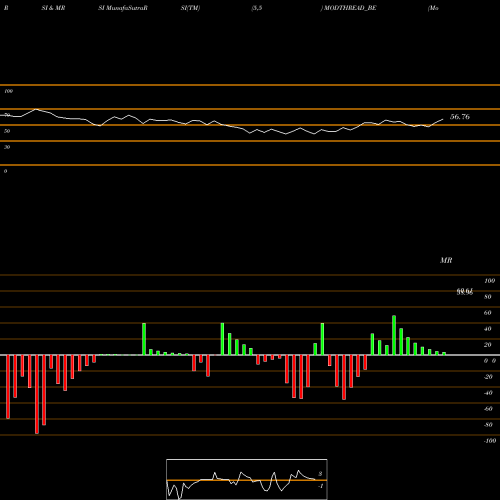The height and width of the screenshot is (500, 500).
Task: Click the MR label above the histogram
Action: pyautogui.click(x=446, y=260)
